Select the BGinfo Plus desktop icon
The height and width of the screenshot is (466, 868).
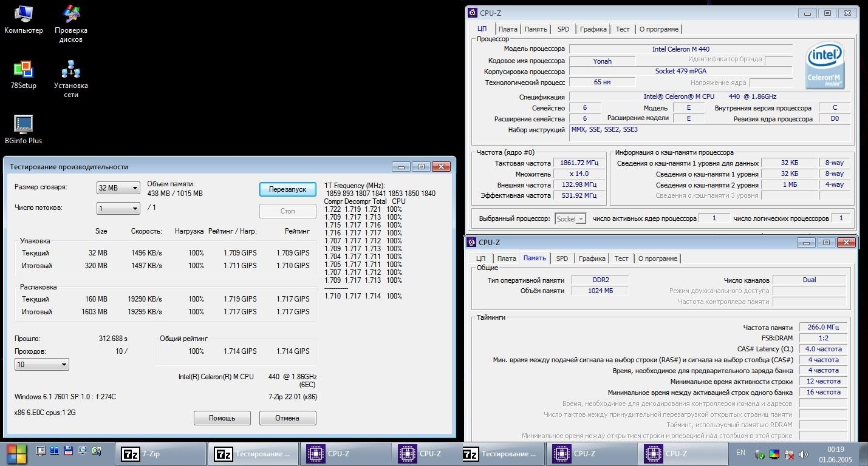coord(23,129)
